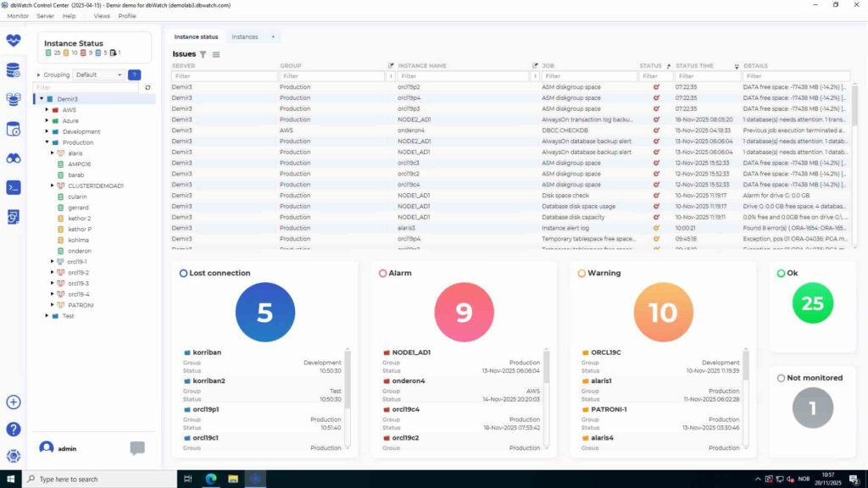Select the database clock icon in sidebar
The image size is (868, 488).
click(13, 128)
